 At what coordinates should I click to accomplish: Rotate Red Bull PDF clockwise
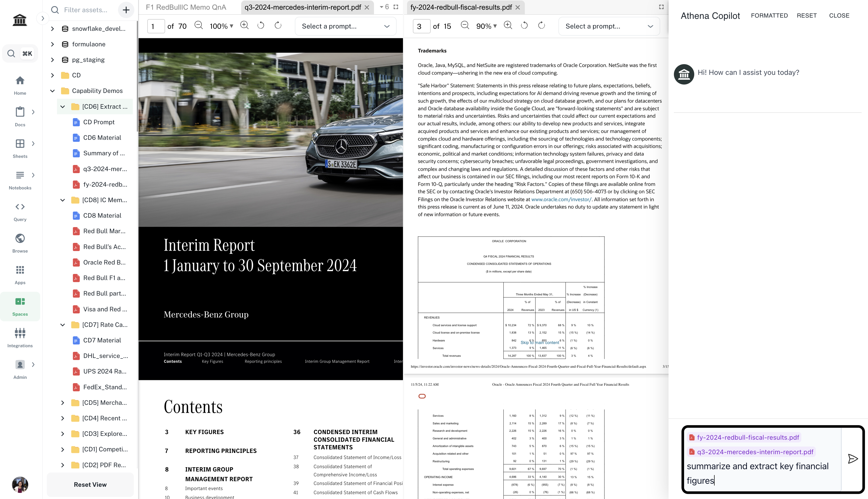tap(541, 25)
